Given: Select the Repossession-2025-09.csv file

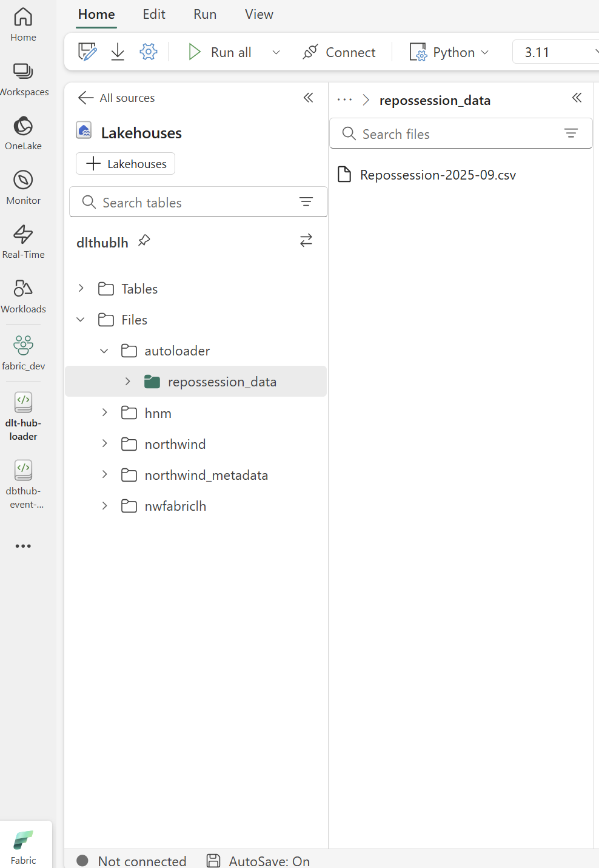Looking at the screenshot, I should tap(437, 175).
